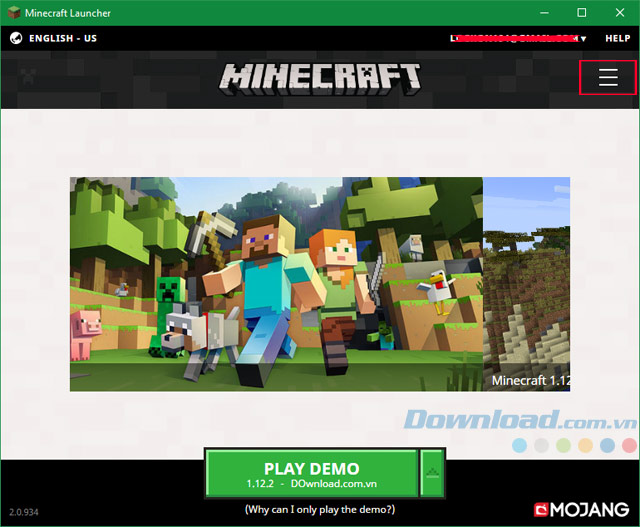Viewport: 640px width, 527px height.
Task: Open the account email dropdown arrow
Action: point(584,39)
